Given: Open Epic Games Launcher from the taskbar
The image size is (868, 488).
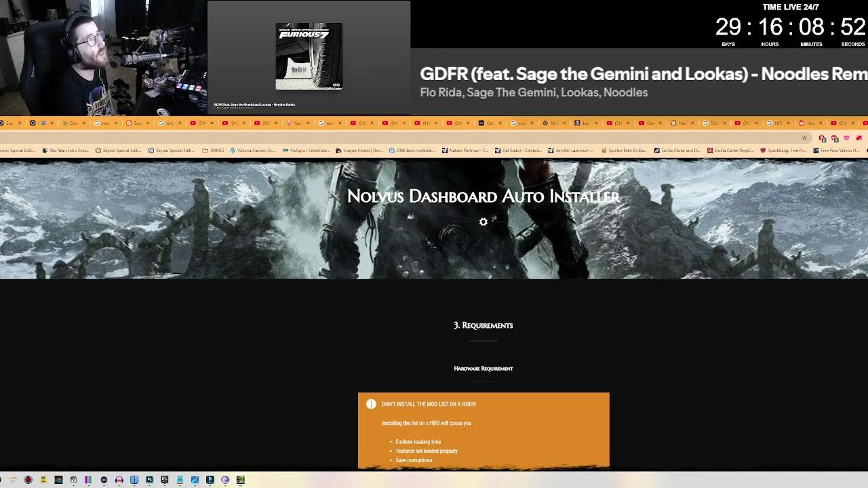Looking at the screenshot, I should 164,480.
